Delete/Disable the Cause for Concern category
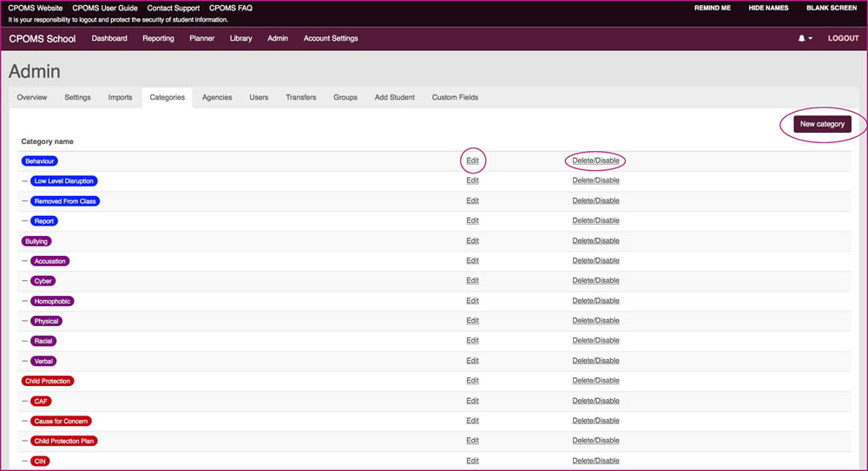The image size is (868, 471). 595,421
